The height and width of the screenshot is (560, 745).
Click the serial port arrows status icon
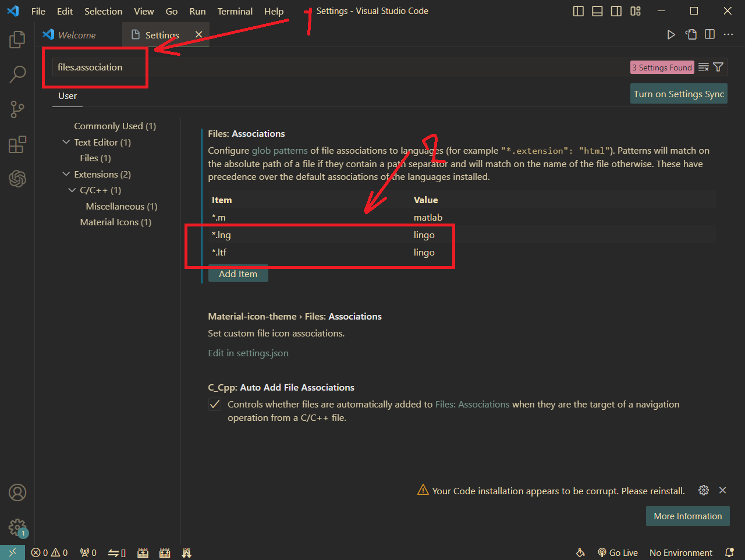[x=117, y=553]
